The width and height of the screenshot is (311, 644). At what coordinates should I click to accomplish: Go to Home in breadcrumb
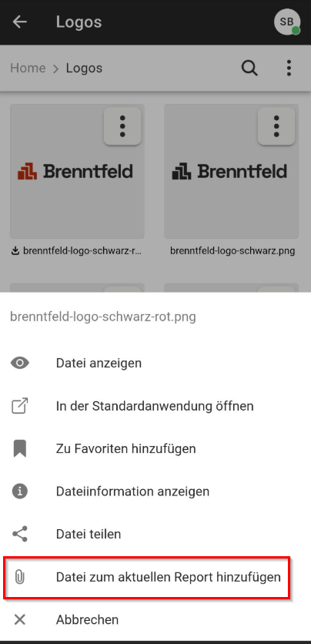(28, 68)
